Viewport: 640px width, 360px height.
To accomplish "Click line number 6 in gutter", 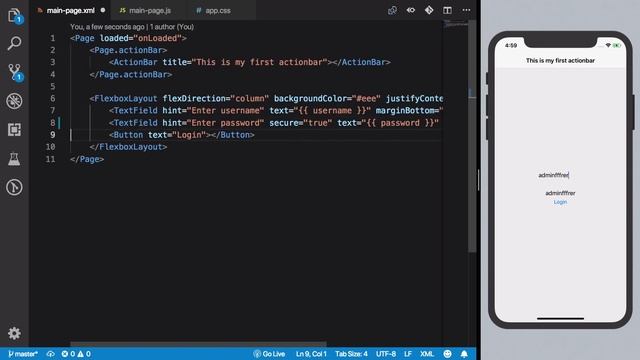I will [x=53, y=98].
